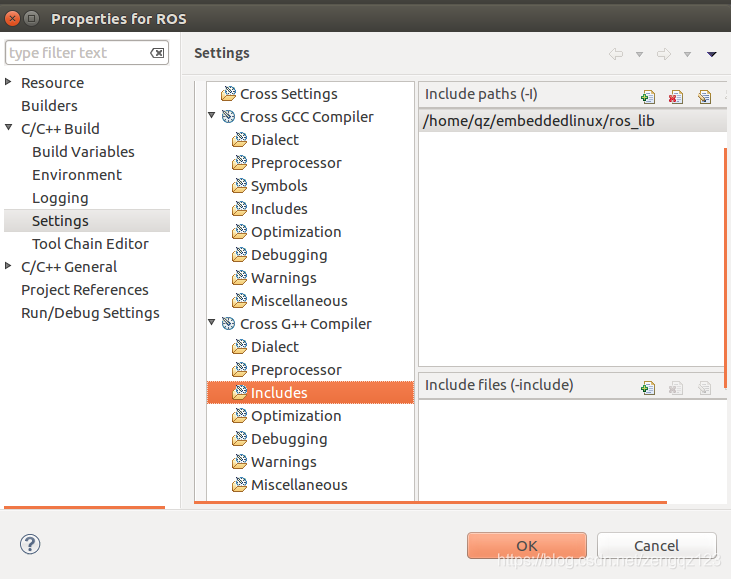Maximize the Properties for ROS window
This screenshot has height=579, width=731.
pos(31,18)
